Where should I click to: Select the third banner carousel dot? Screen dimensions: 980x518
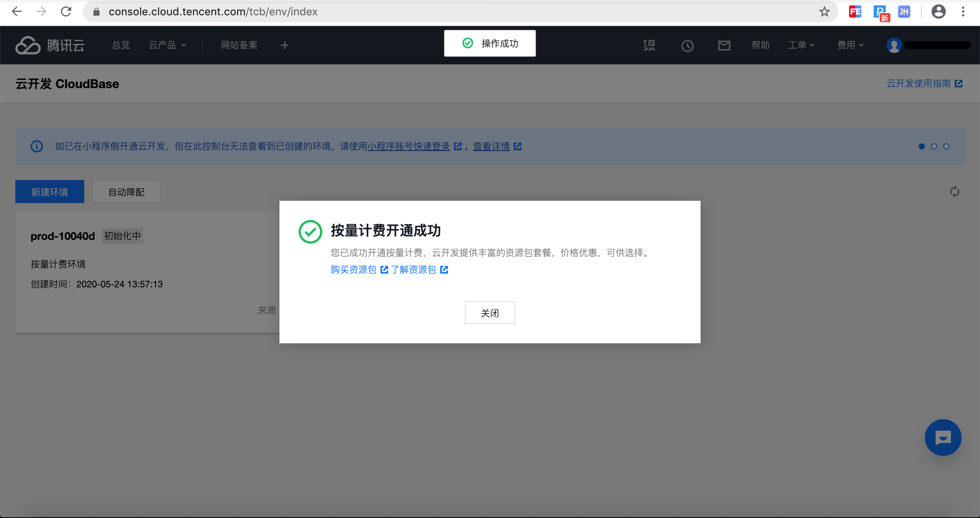coord(946,146)
